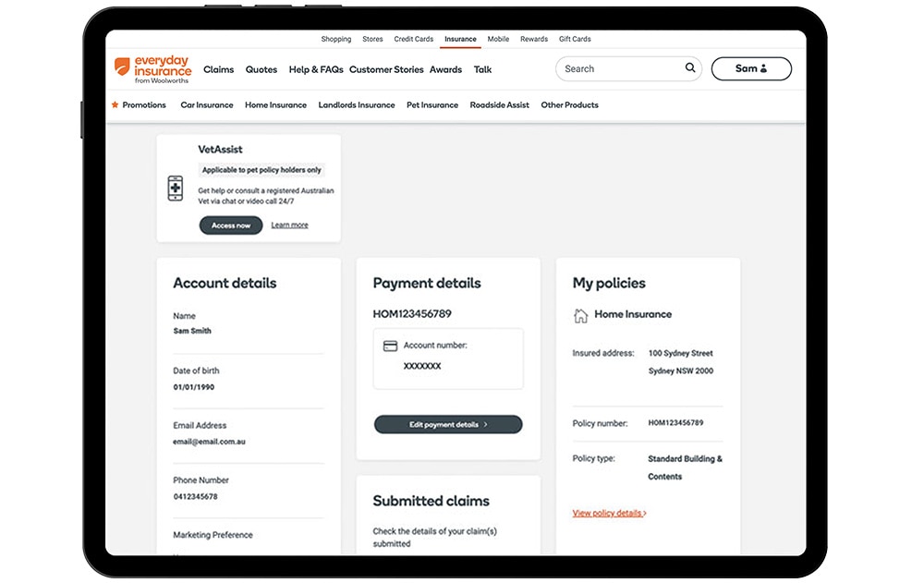Select the name Sam Smith
The width and height of the screenshot is (924, 583).
[x=192, y=331]
